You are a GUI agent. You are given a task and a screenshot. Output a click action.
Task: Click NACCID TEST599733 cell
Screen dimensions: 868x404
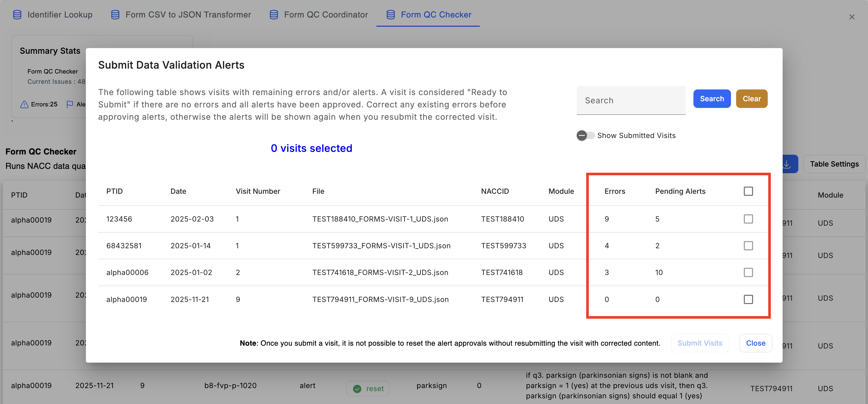pyautogui.click(x=503, y=246)
